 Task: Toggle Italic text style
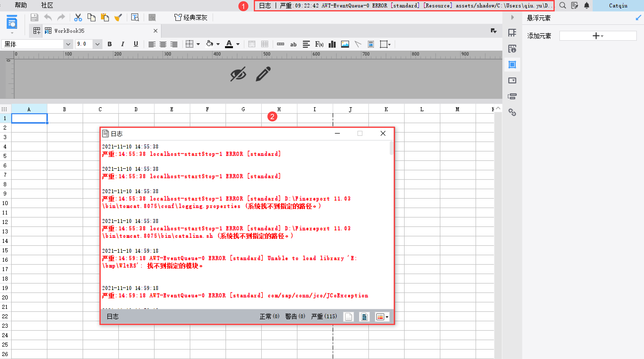coord(123,44)
